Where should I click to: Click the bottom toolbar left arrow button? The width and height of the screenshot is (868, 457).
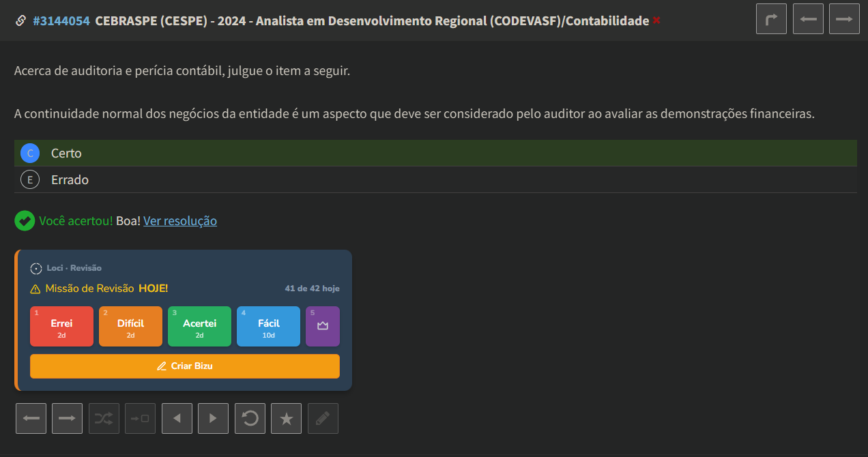click(31, 418)
